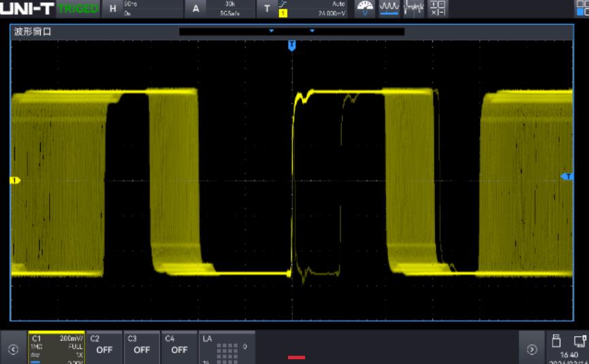Open the FFT spectrum icon
The image size is (589, 364).
(x=414, y=8)
